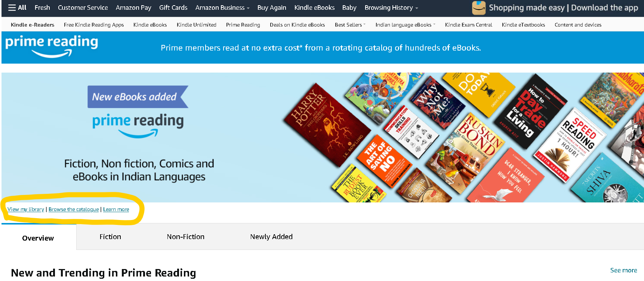This screenshot has height=281, width=644.
Task: Click See more for New and Trending
Action: tap(623, 270)
